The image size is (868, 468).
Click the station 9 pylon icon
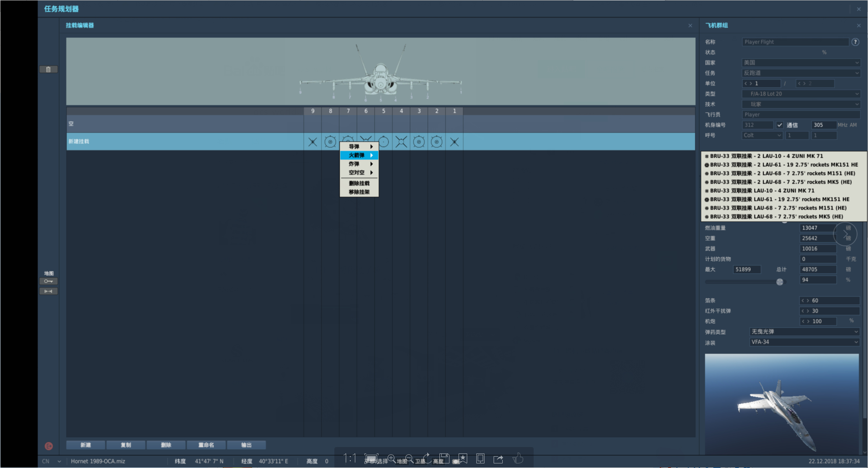[313, 142]
